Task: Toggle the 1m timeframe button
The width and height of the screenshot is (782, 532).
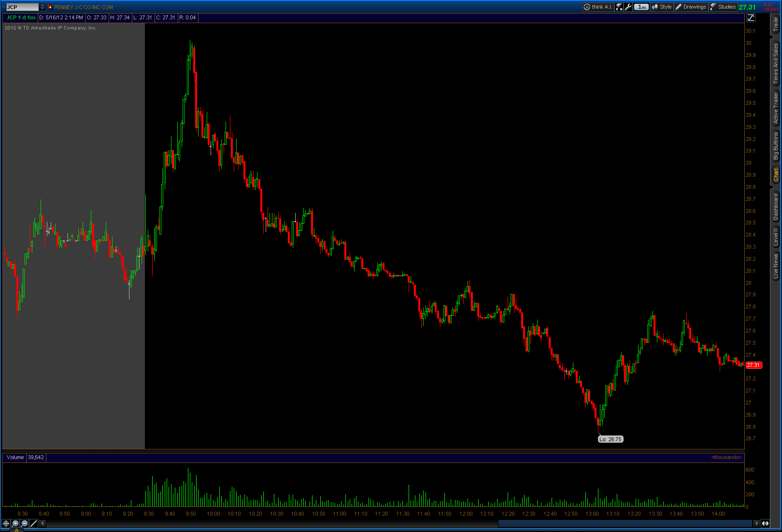Action: pyautogui.click(x=641, y=7)
